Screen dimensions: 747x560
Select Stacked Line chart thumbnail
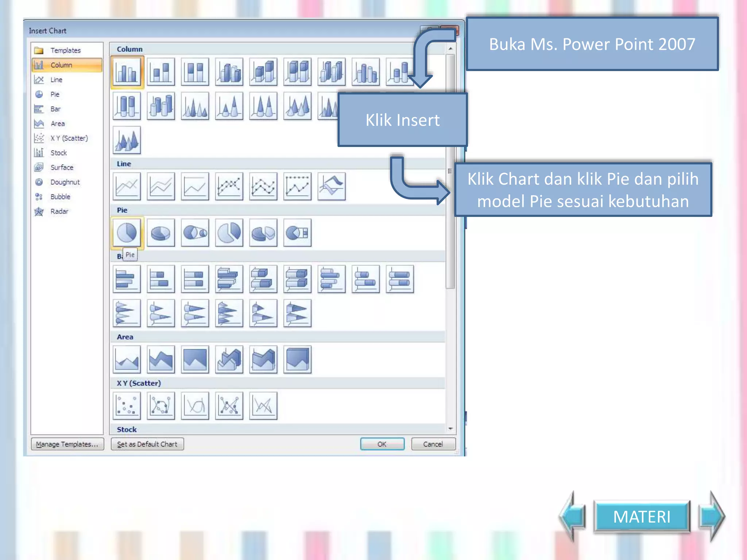tap(161, 187)
